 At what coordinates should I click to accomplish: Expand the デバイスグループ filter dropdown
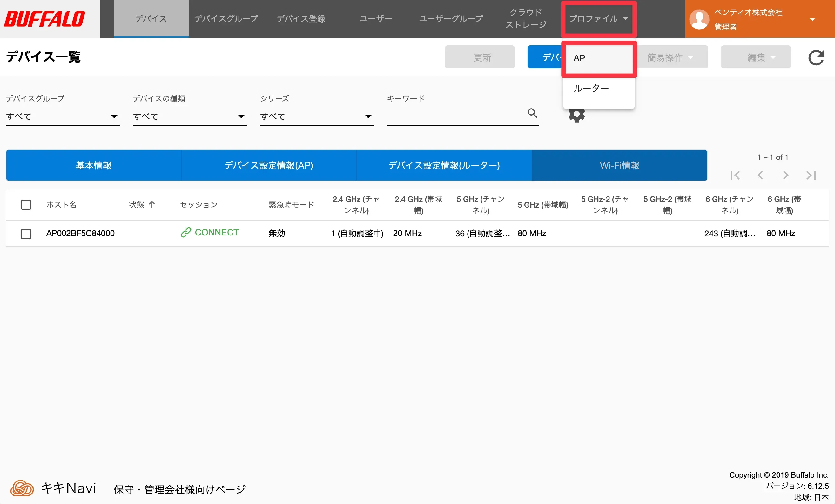point(63,116)
